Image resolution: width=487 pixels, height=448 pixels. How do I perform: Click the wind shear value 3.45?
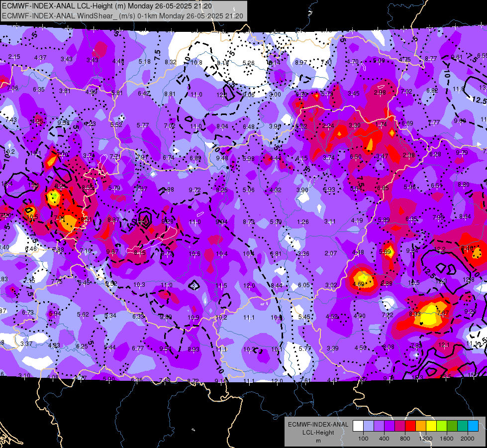coord(354,93)
